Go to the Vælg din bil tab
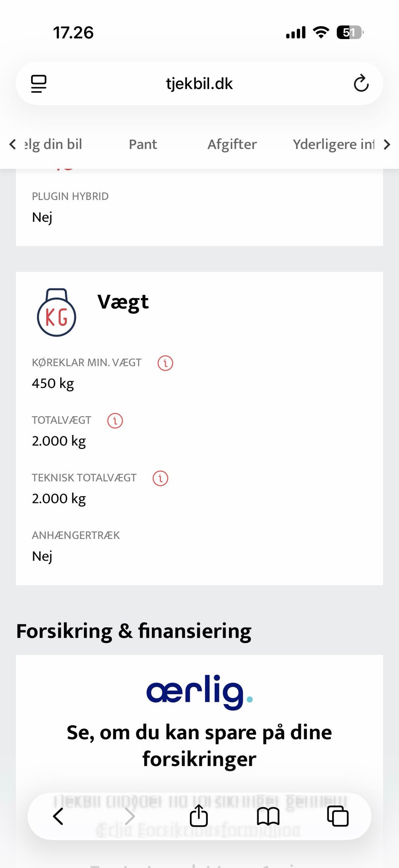The height and width of the screenshot is (868, 399). pyautogui.click(x=53, y=144)
